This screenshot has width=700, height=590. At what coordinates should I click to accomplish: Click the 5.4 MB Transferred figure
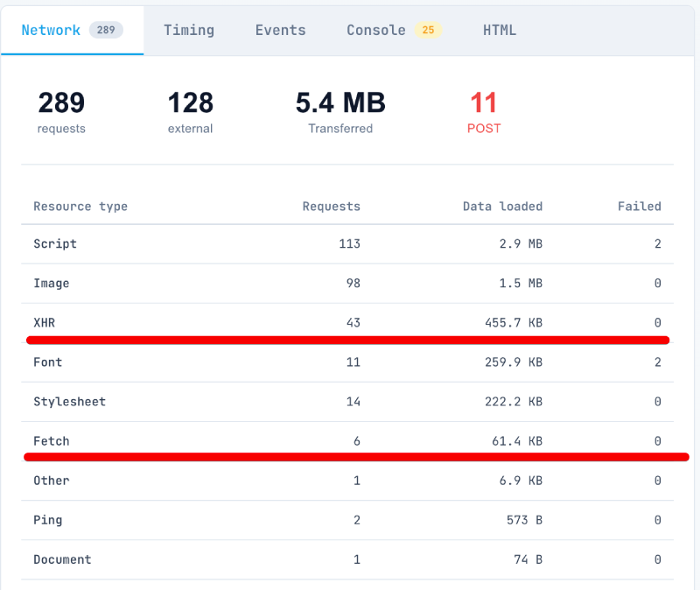pos(340,112)
